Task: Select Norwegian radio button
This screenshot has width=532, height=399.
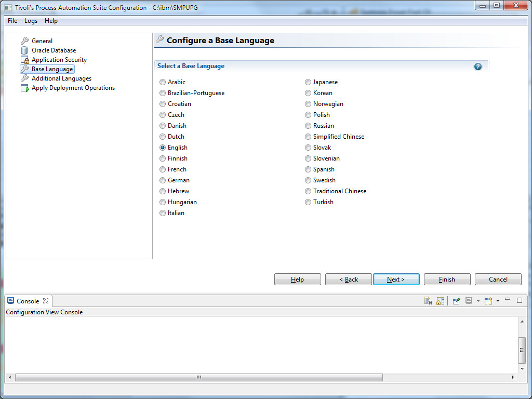Action: coord(308,104)
